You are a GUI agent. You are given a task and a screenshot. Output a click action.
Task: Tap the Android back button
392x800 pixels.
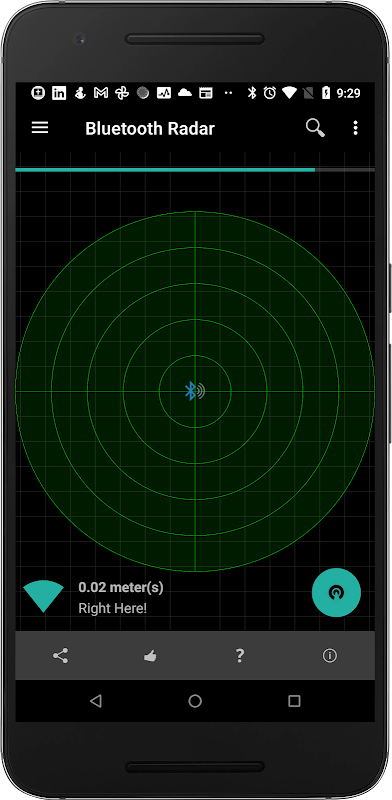95,701
